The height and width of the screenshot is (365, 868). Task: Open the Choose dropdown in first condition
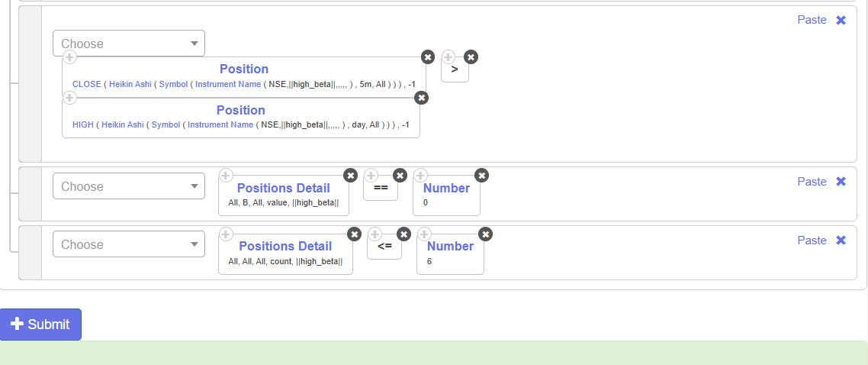pyautogui.click(x=128, y=44)
